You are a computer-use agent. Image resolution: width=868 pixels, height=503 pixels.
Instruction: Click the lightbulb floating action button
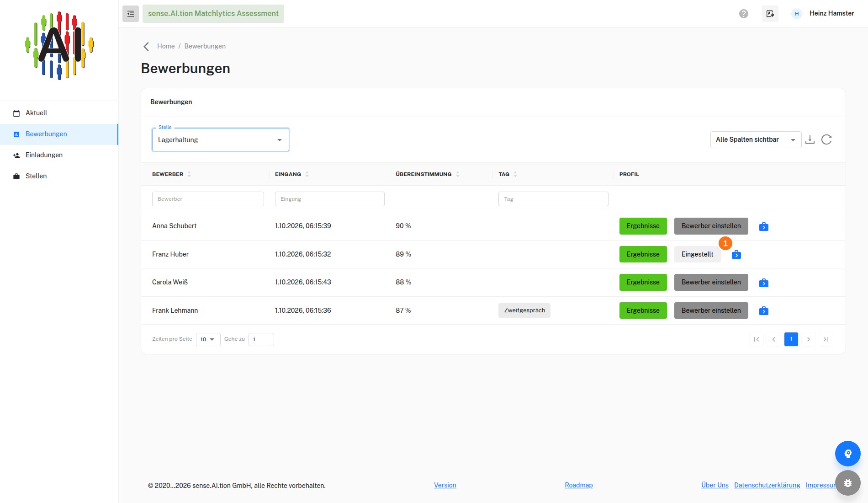click(848, 454)
